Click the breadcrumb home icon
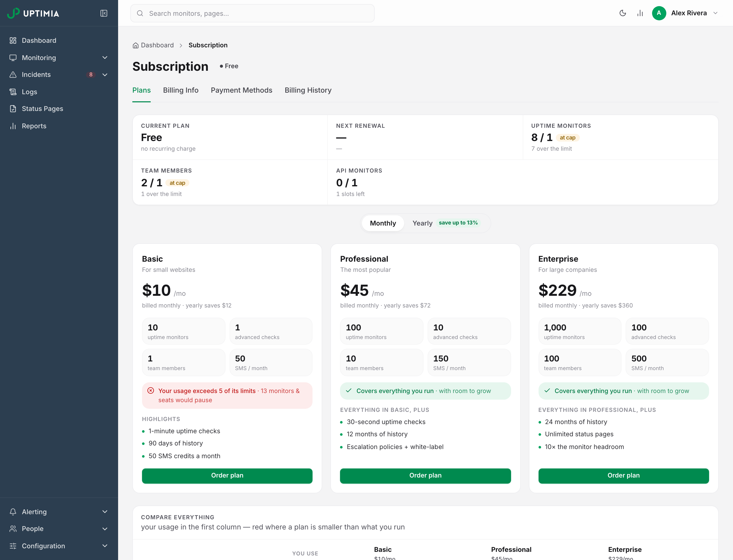The image size is (733, 560). (x=135, y=45)
